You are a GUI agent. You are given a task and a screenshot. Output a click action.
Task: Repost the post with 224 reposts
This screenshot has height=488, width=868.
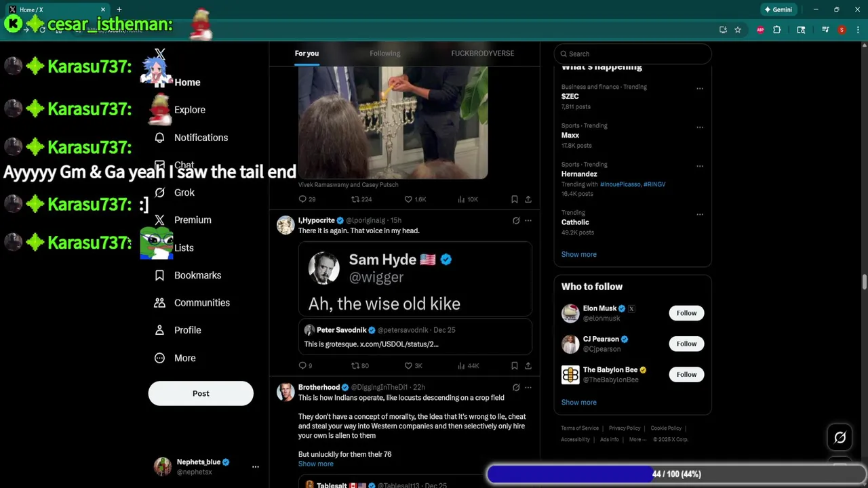click(x=361, y=199)
